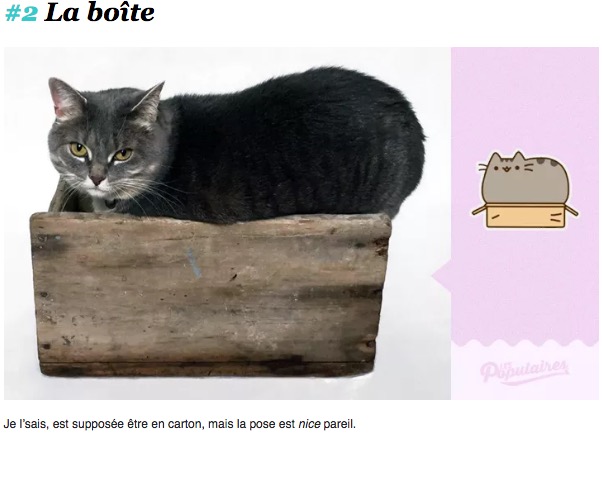Viewport: 602px width, 480px height.
Task: Click the wavy scalloped edge of purple panel
Action: click(x=524, y=342)
